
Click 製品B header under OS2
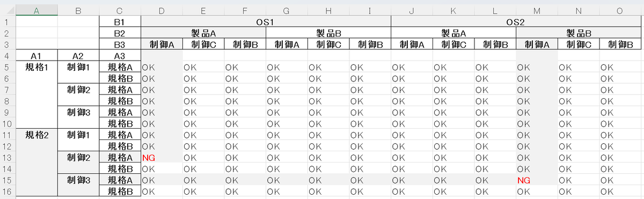(x=579, y=33)
